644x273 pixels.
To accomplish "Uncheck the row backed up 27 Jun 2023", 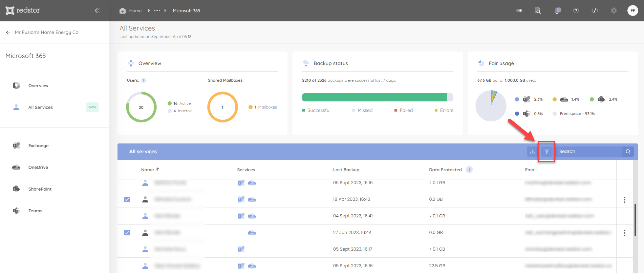I will pyautogui.click(x=127, y=233).
